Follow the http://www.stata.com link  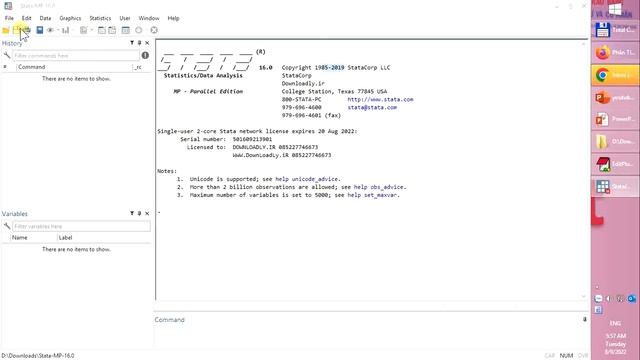pyautogui.click(x=380, y=100)
